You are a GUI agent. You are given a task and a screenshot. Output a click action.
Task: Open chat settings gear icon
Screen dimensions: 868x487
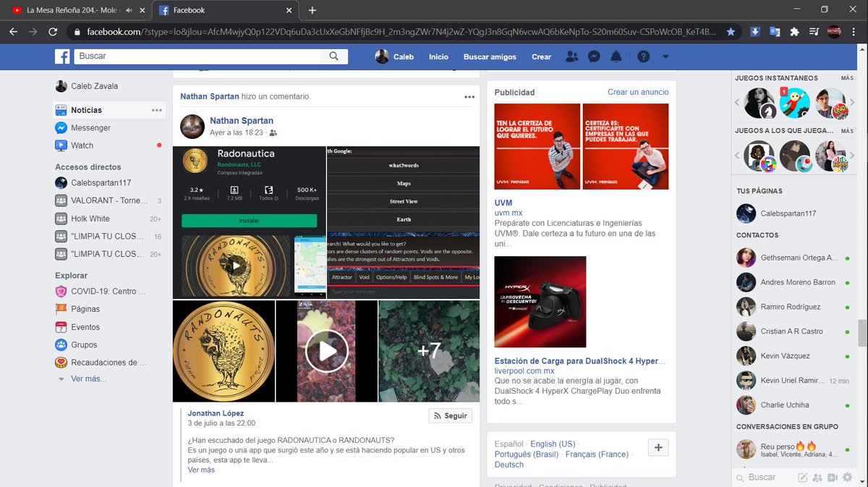[x=847, y=478]
